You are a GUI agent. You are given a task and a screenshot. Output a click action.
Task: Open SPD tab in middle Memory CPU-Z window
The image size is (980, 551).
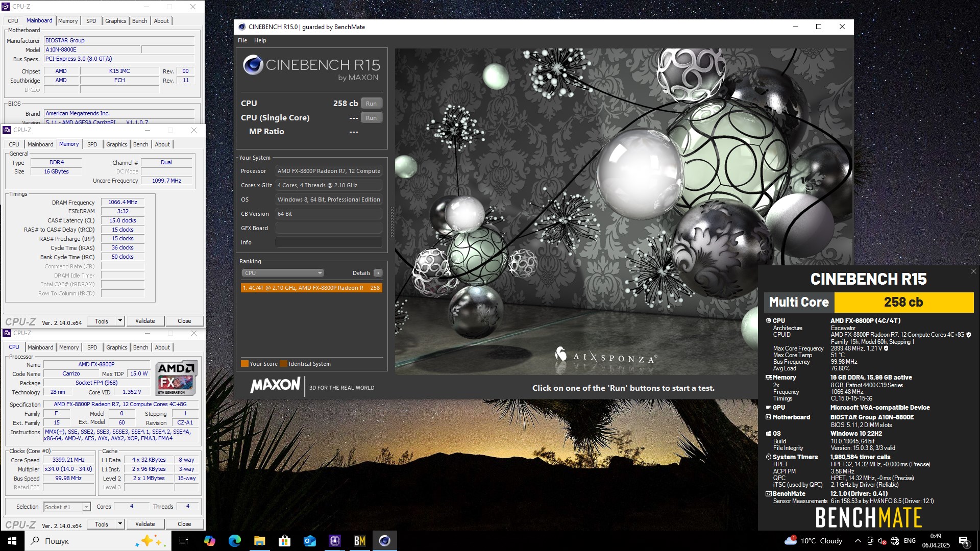pos(92,144)
